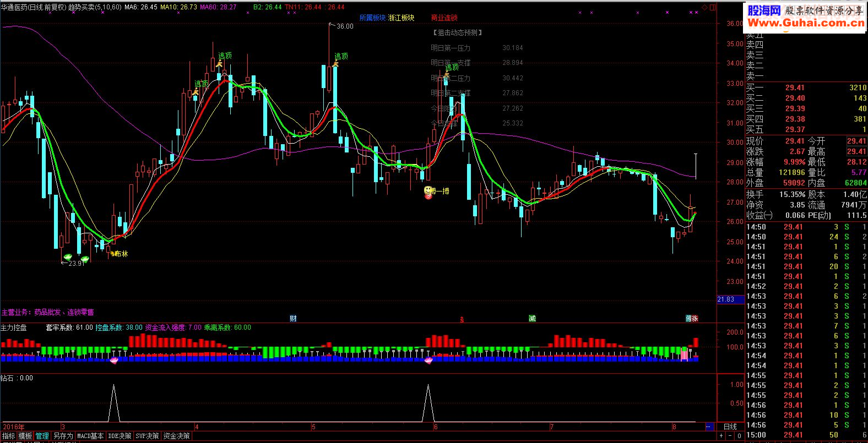This screenshot has height=443, width=868.
Task: Click the red $ marker under the chart
Action: (x=462, y=319)
